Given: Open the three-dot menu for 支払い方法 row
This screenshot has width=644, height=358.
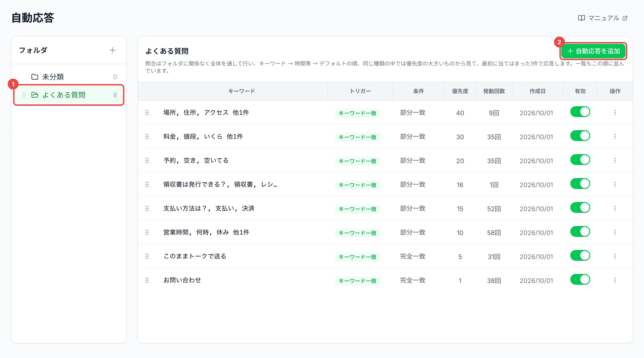Looking at the screenshot, I should click(x=615, y=209).
